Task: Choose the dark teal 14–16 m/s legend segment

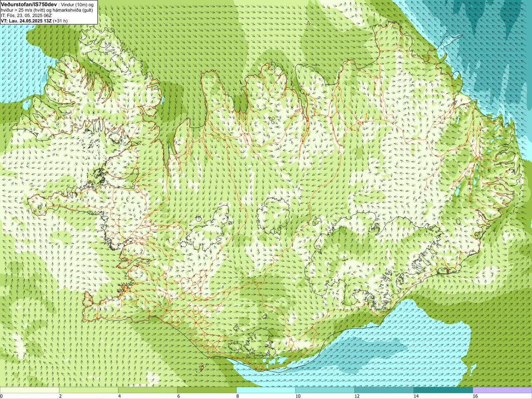Action: (x=443, y=390)
